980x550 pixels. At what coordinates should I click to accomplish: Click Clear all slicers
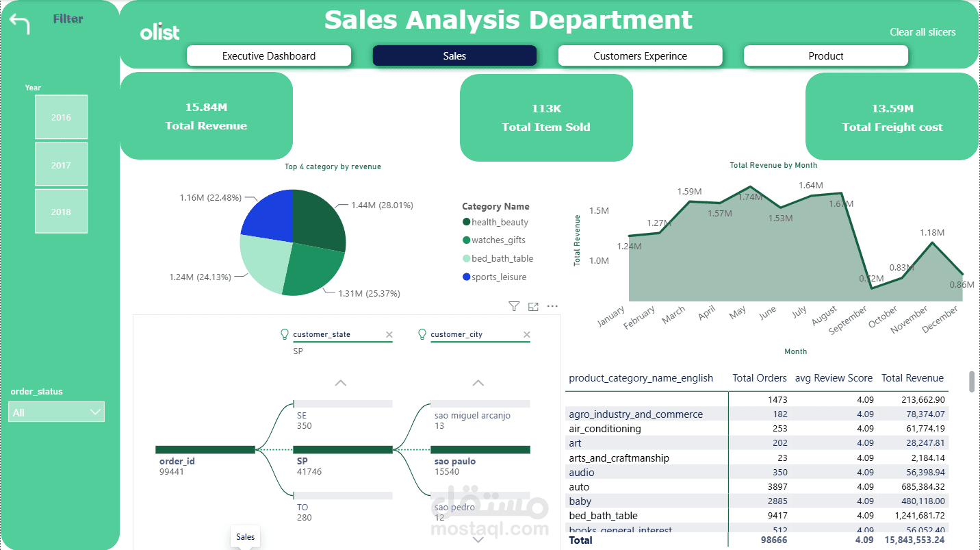coord(923,32)
